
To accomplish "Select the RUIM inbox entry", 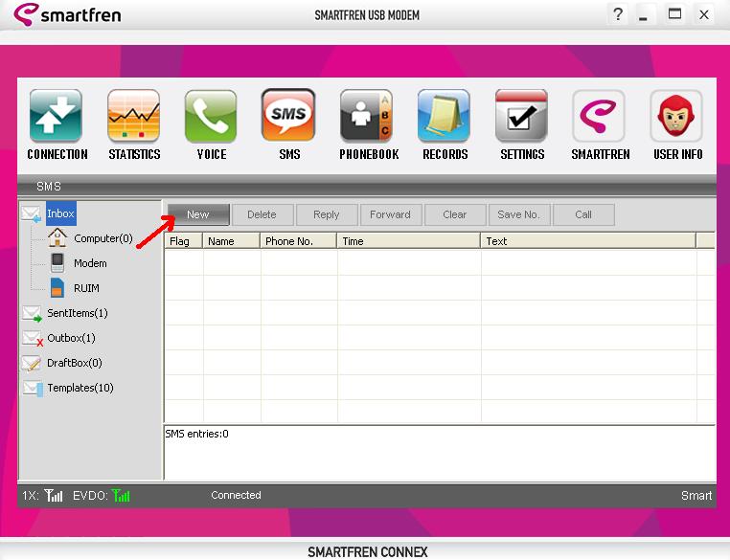I will (86, 288).
